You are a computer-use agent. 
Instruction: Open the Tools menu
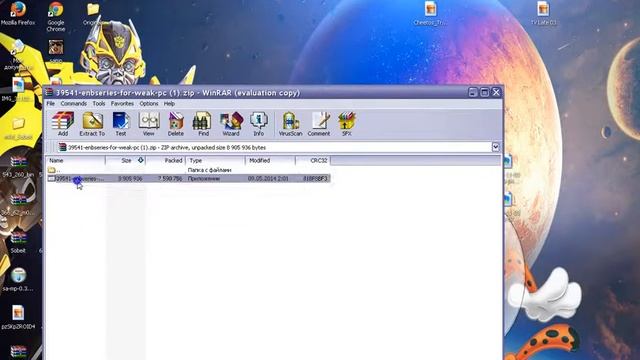click(x=98, y=104)
